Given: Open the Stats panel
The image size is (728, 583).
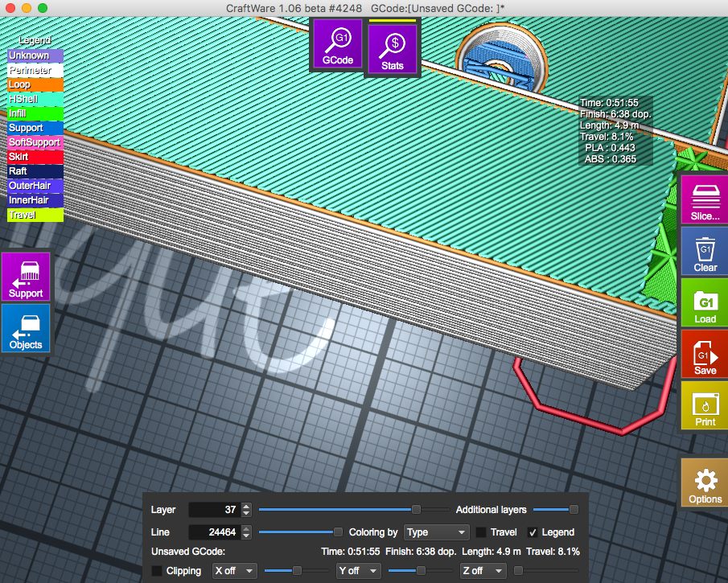Looking at the screenshot, I should coord(393,49).
